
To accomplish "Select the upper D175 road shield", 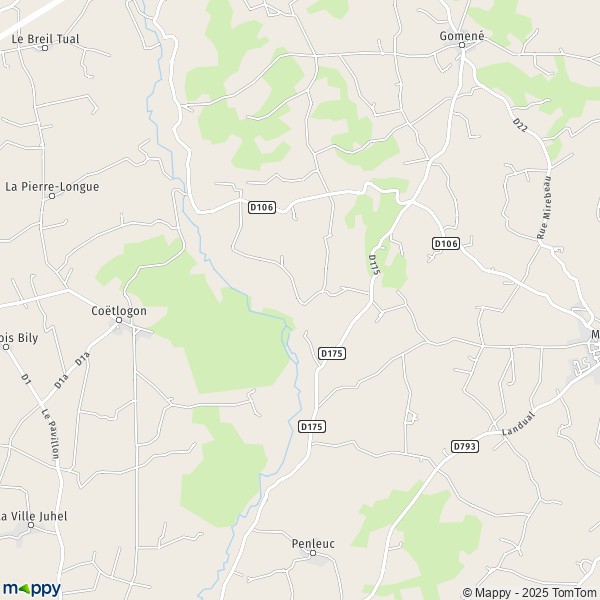I will coord(332,353).
